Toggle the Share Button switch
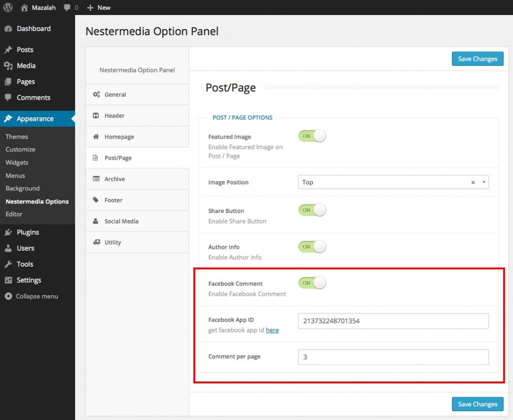 [312, 210]
